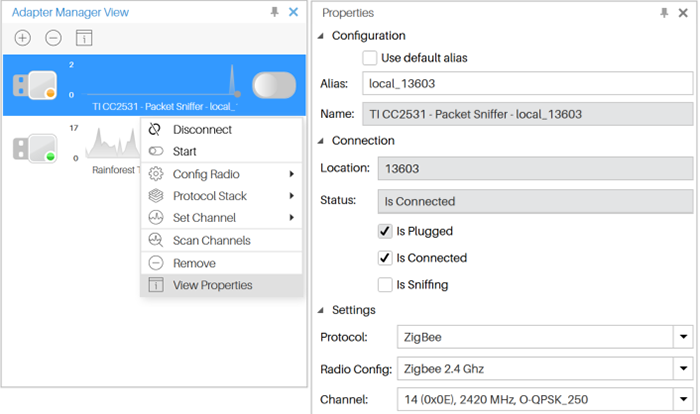Pin the Adapter Manager View panel
The height and width of the screenshot is (414, 700).
pyautogui.click(x=275, y=12)
